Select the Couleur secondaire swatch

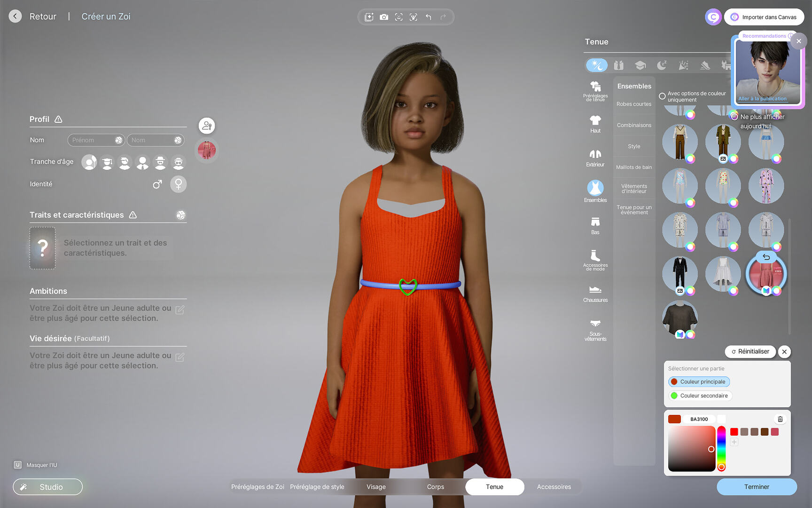(700, 396)
